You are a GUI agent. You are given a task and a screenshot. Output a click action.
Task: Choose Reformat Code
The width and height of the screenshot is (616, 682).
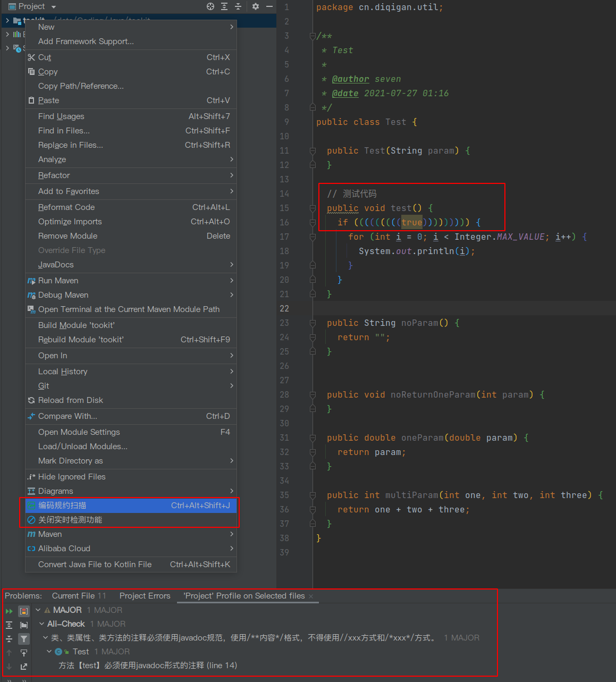tap(131, 207)
